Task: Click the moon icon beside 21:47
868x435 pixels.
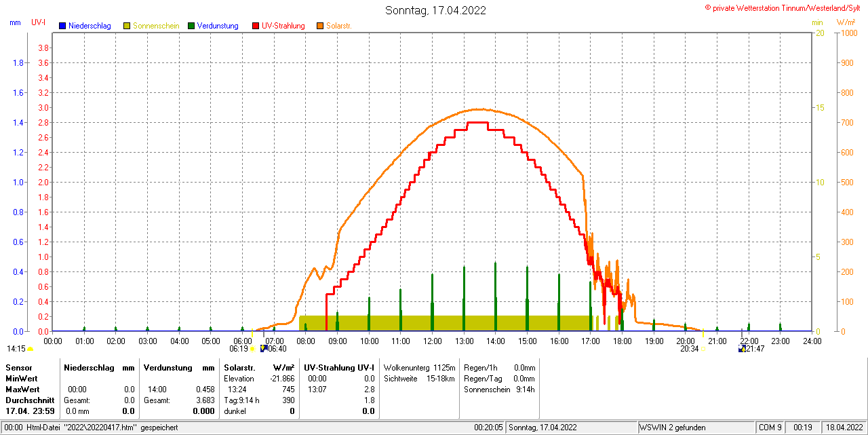Action: pyautogui.click(x=743, y=349)
